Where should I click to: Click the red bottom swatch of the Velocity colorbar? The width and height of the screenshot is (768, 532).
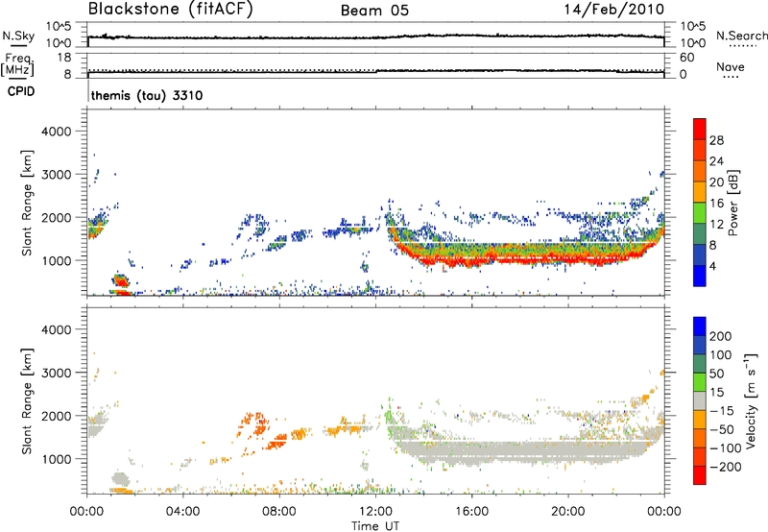[700, 475]
